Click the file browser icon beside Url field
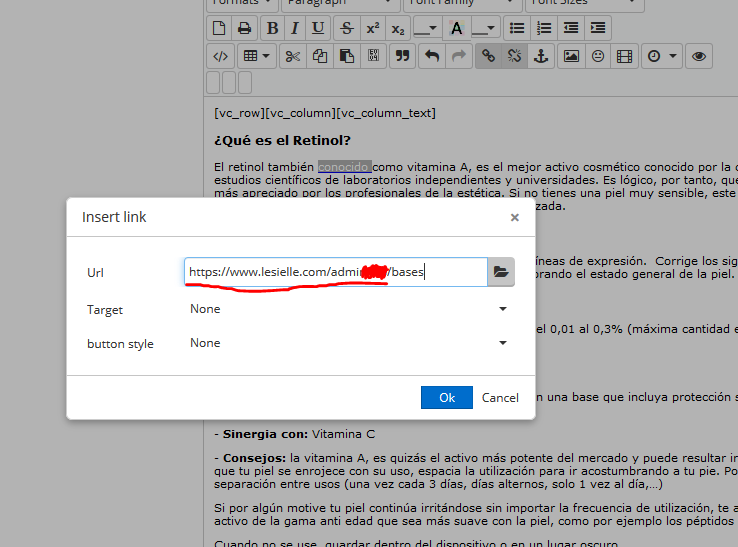This screenshot has width=738, height=547. tap(501, 272)
